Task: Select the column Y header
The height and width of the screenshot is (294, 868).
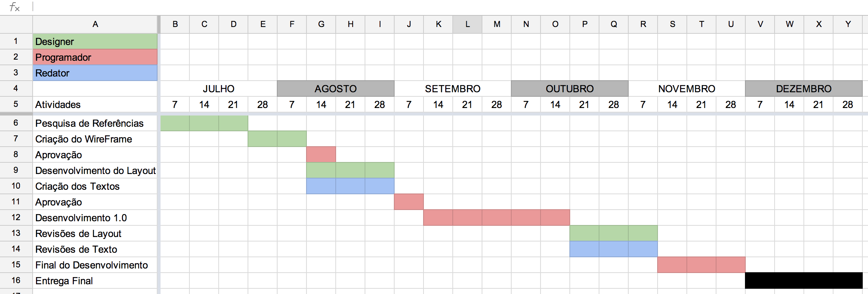Action: pyautogui.click(x=848, y=24)
